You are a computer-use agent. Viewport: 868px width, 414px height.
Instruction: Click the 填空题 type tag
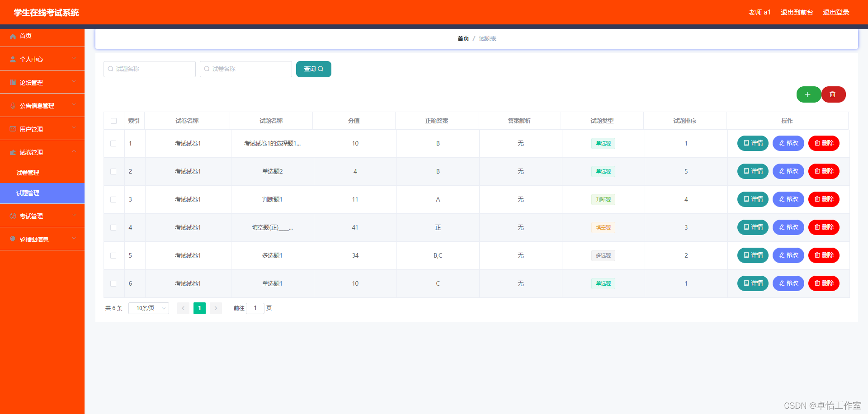tap(603, 228)
